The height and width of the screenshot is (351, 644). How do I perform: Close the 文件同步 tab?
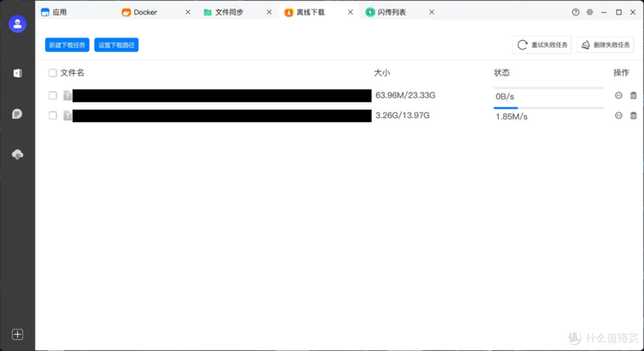coord(269,13)
